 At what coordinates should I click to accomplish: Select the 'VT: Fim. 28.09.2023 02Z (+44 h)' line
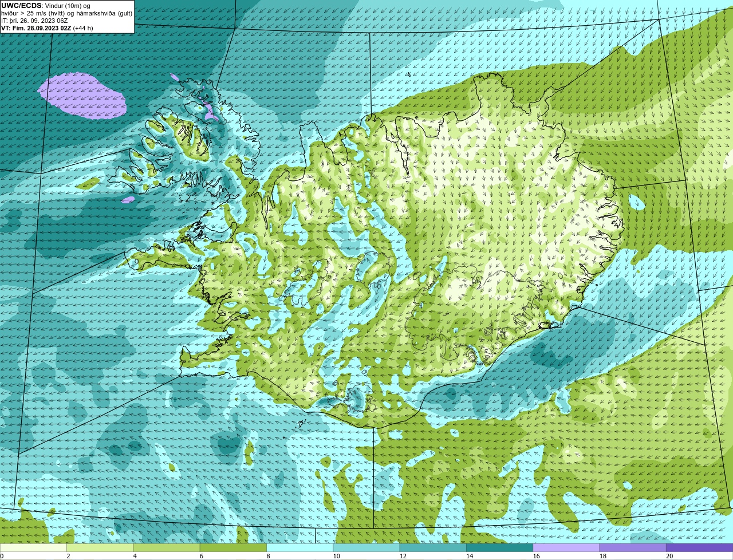[x=48, y=28]
